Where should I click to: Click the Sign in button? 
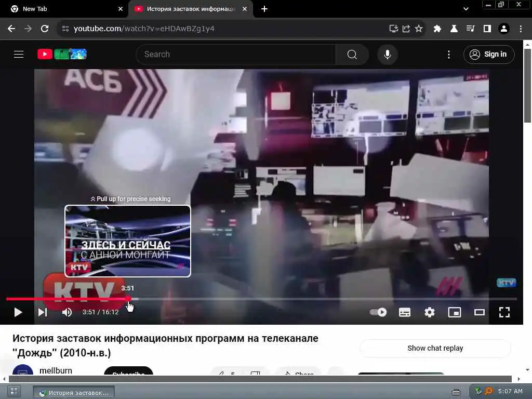[489, 54]
